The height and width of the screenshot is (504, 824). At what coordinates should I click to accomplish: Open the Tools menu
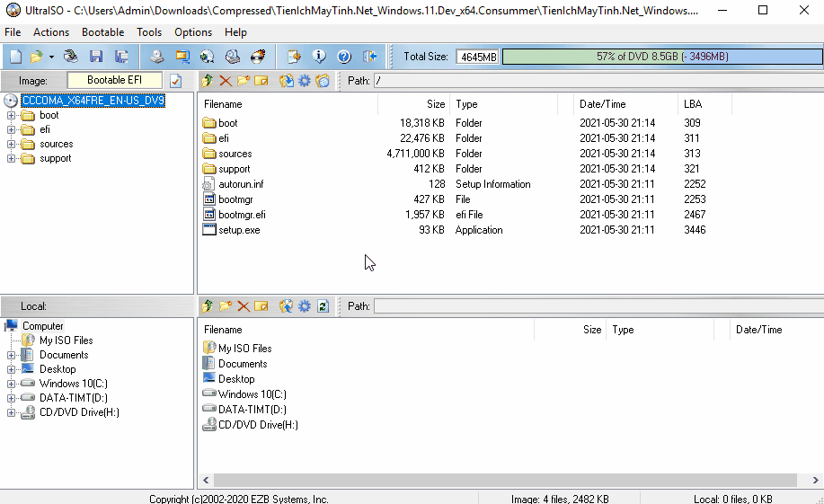(149, 32)
